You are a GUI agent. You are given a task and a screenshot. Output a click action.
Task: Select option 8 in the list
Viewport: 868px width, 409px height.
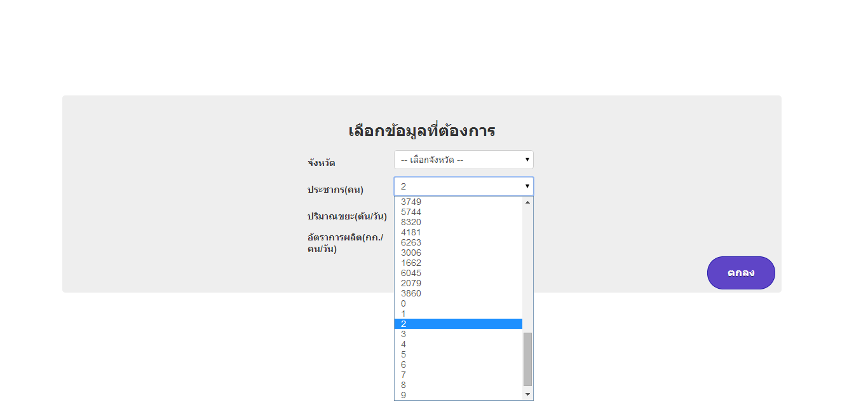pos(458,385)
